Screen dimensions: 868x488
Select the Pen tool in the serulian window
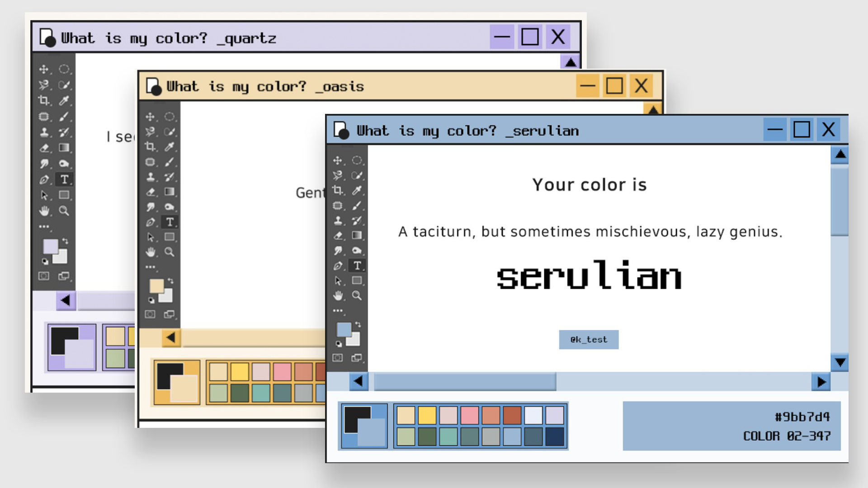point(338,266)
